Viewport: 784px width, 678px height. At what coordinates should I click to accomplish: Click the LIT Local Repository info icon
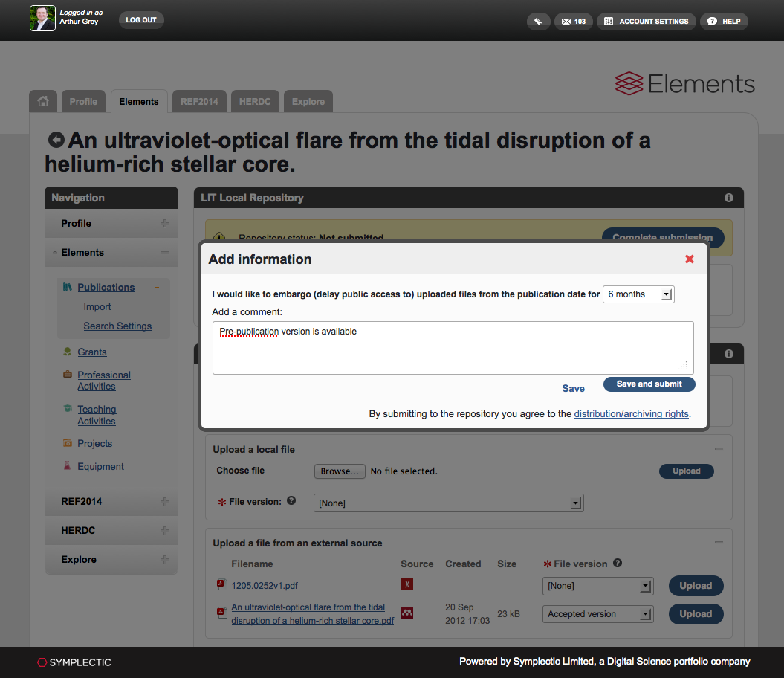(x=728, y=198)
